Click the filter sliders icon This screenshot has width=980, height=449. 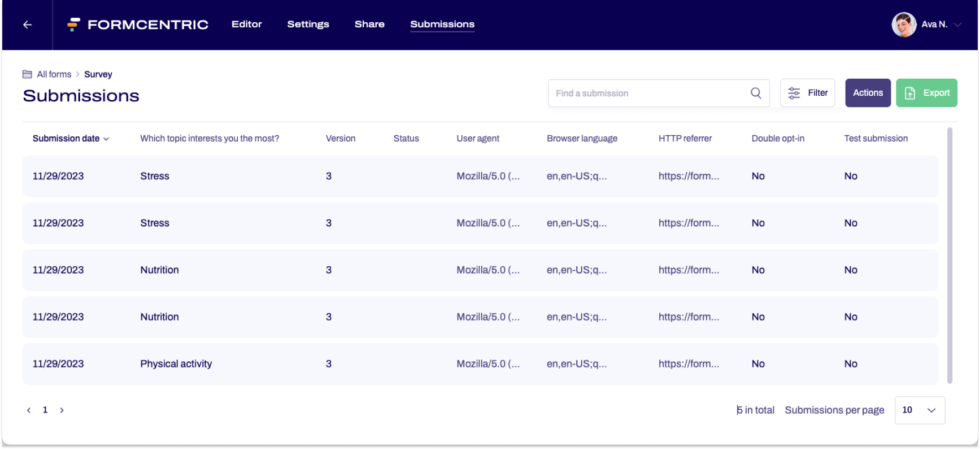794,93
